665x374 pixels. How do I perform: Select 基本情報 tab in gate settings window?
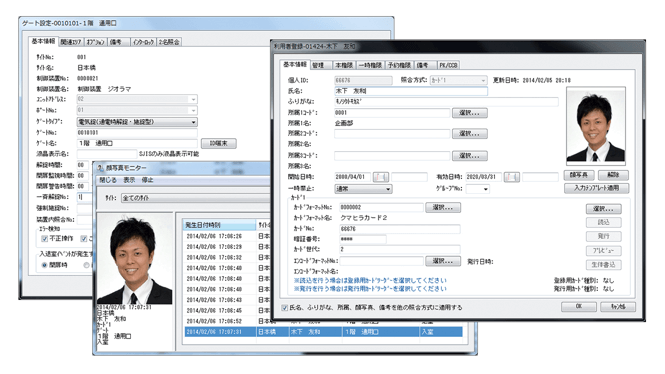(43, 41)
